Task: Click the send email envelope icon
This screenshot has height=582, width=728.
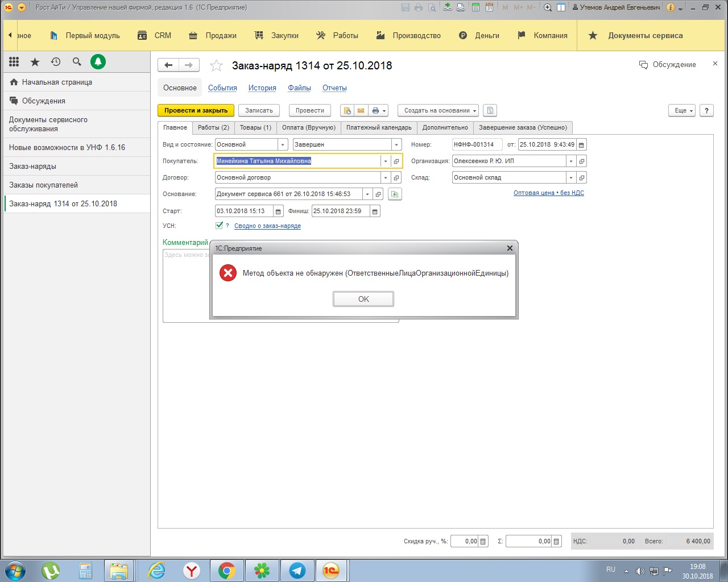Action: (x=361, y=111)
